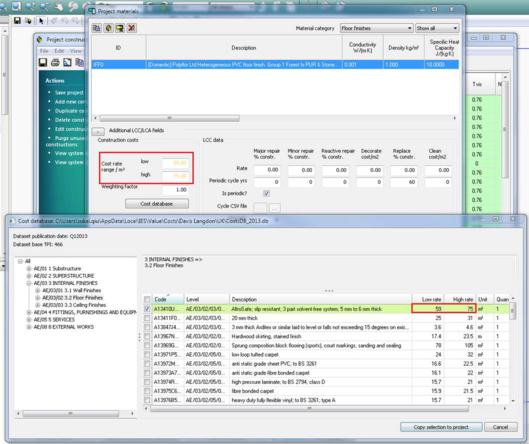
Task: Click the save icon in Project constructions window
Action: pos(43,62)
